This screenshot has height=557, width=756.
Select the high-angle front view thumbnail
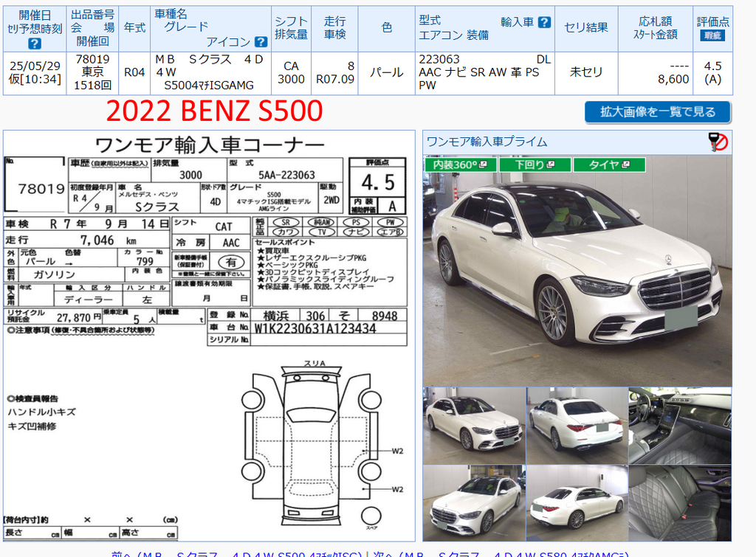(474, 503)
